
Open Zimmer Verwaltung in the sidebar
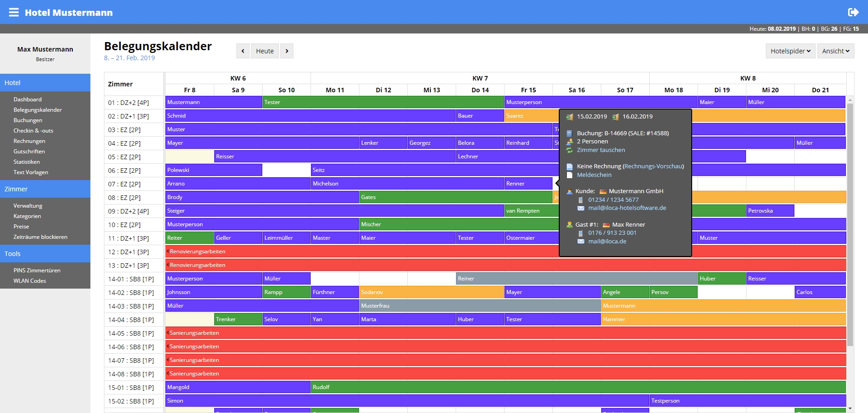point(28,206)
